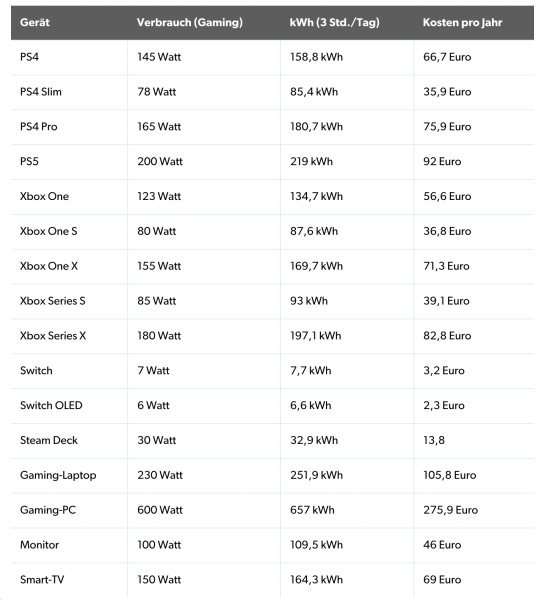
Task: Select the PS4 Pro cell
Action: click(x=39, y=127)
